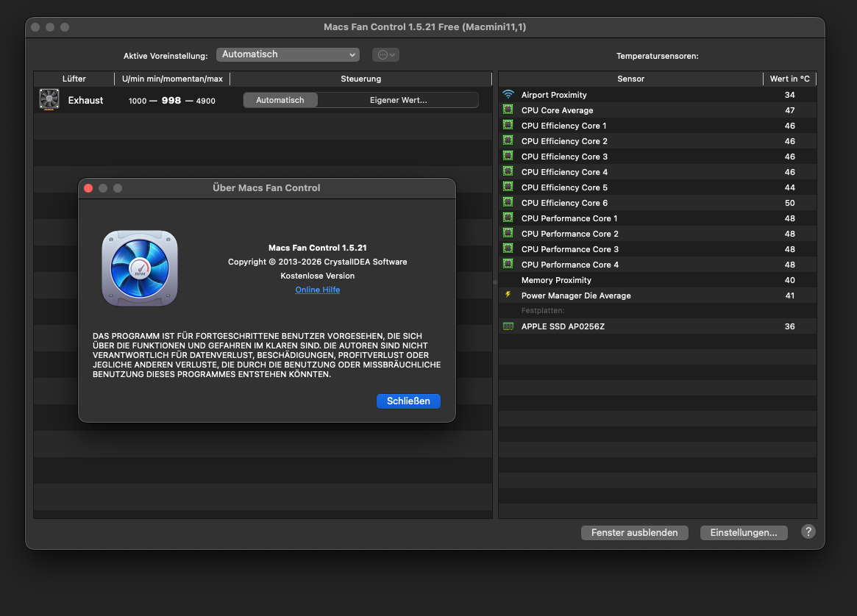Screen dimensions: 857x616
Task: Click chip icon for CPU Performance Core 2
Action: coord(508,233)
